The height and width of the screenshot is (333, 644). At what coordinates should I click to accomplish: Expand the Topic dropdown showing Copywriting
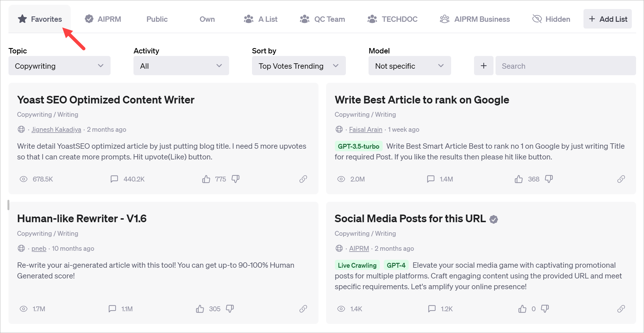click(x=59, y=66)
